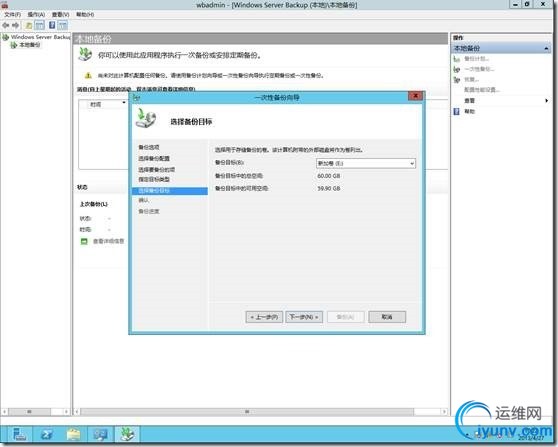
Task: Click the 恢复 icon in the Actions pane
Action: (457, 80)
